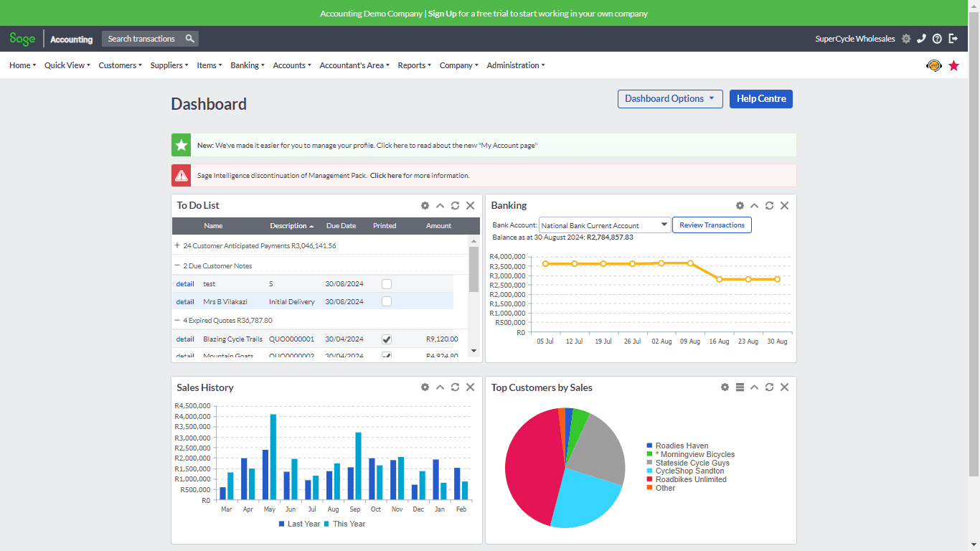Collapse the Banking widget
980x551 pixels.
754,205
